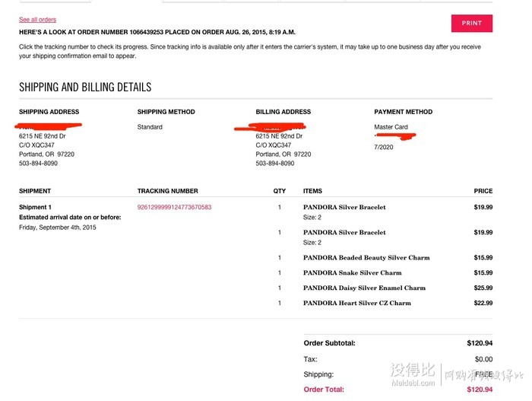Viewport: 532px width, 401px height.
Task: Click the Shipment 1 label
Action: coord(35,207)
